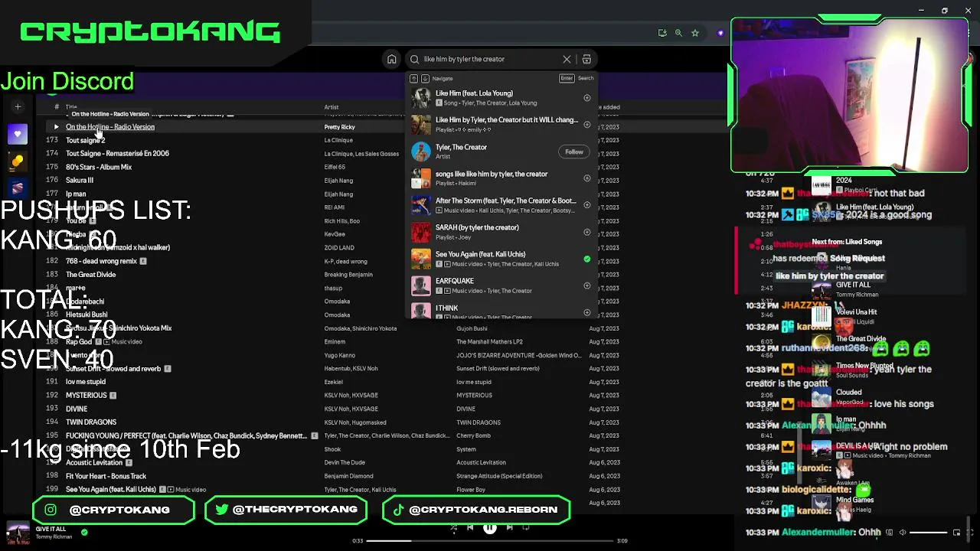Open On the Hotline - Radio Version title link

tap(110, 127)
